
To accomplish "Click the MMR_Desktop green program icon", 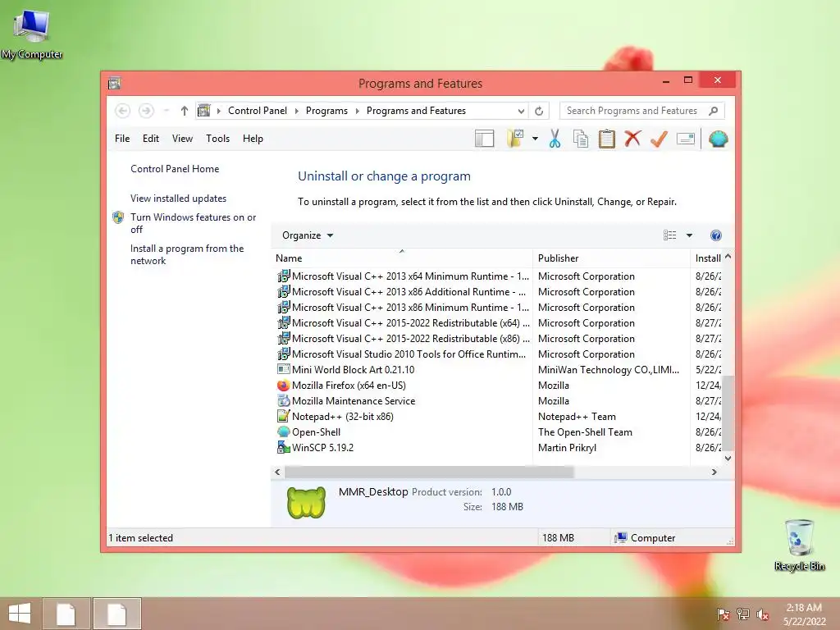I will coord(306,502).
